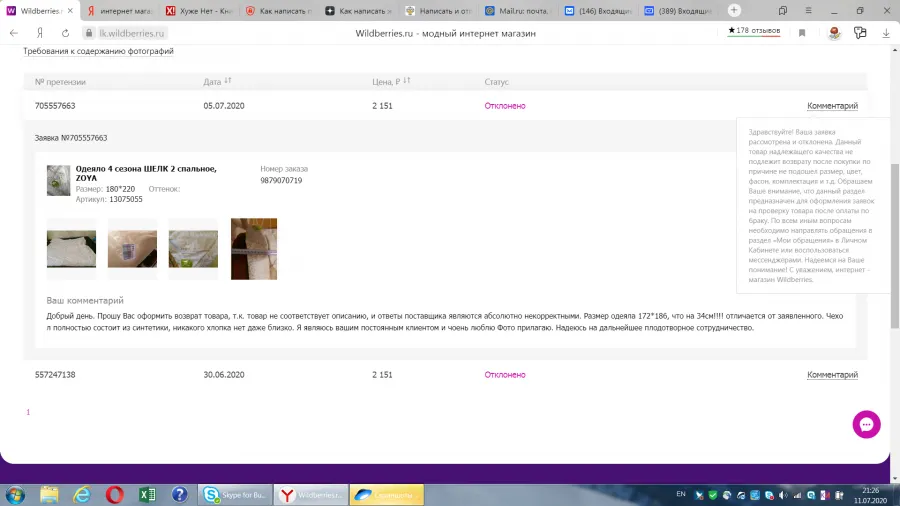900x506 pixels.
Task: Open the downloads arrow icon
Action: pos(886,33)
